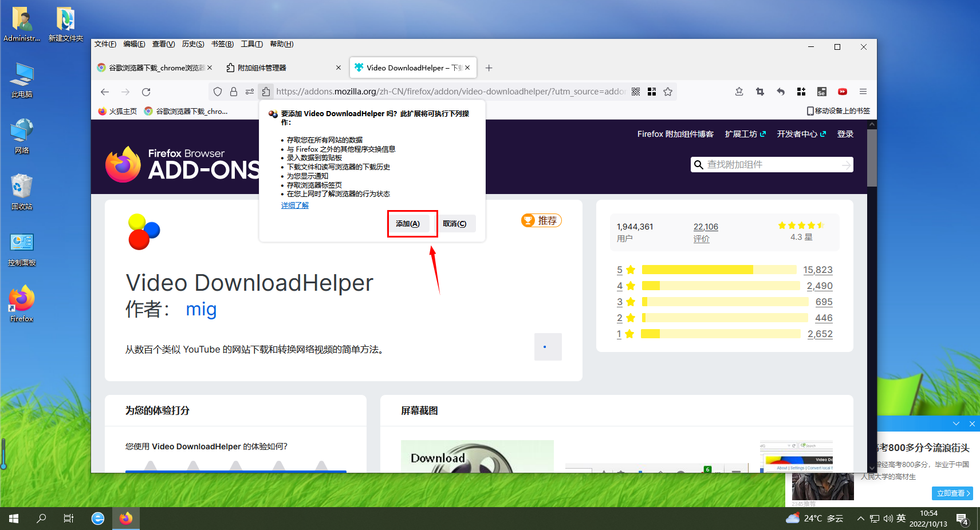
Task: Open the site permissions icon in the address bar
Action: (250, 92)
